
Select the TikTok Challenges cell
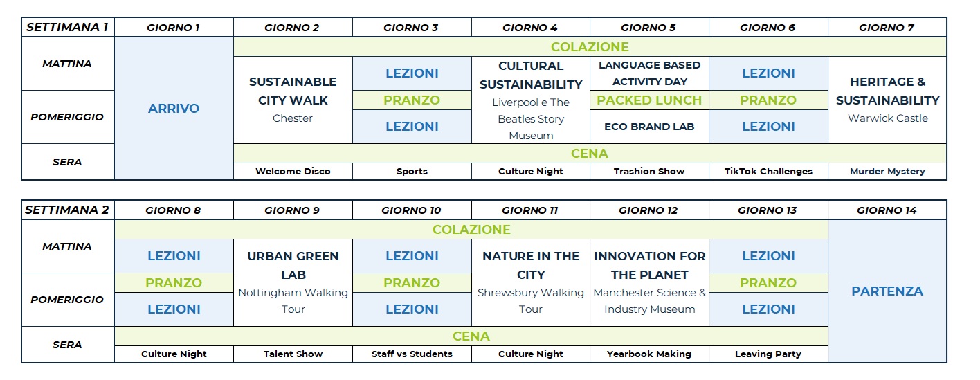coord(768,172)
